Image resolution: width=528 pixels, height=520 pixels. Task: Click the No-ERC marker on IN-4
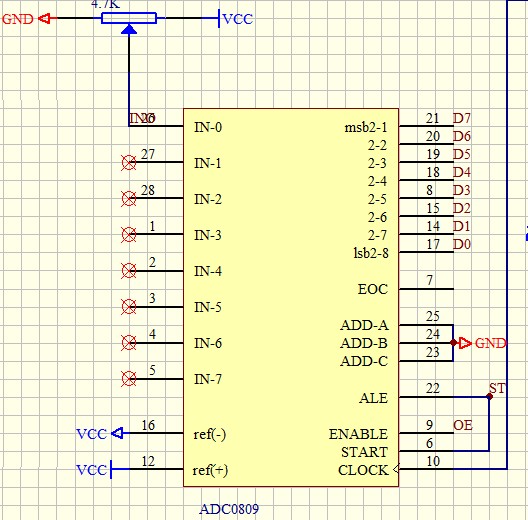[128, 270]
